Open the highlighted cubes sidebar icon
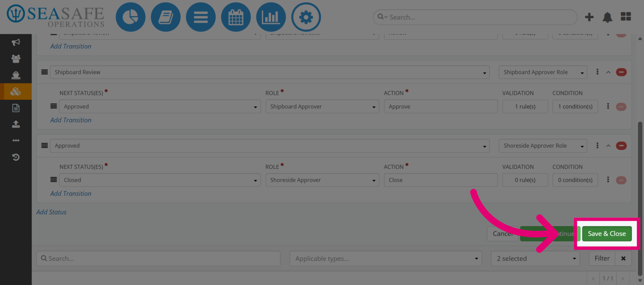The width and height of the screenshot is (644, 285). (x=16, y=91)
